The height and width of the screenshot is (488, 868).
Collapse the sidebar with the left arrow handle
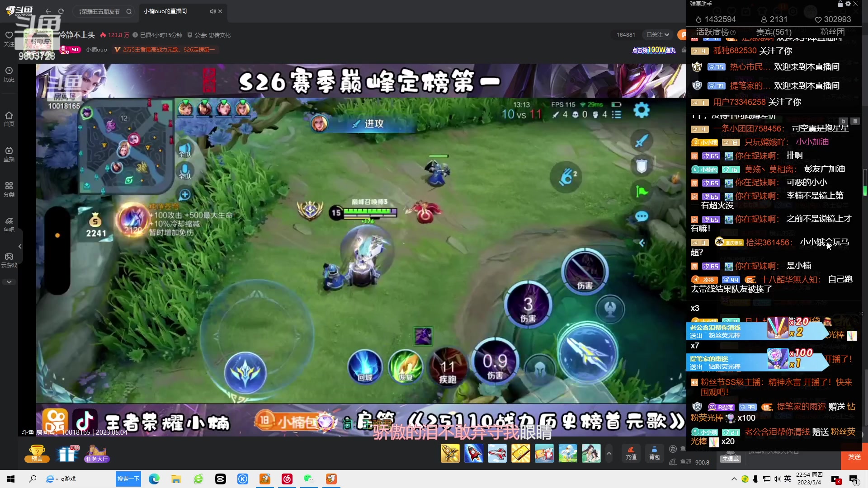point(20,246)
